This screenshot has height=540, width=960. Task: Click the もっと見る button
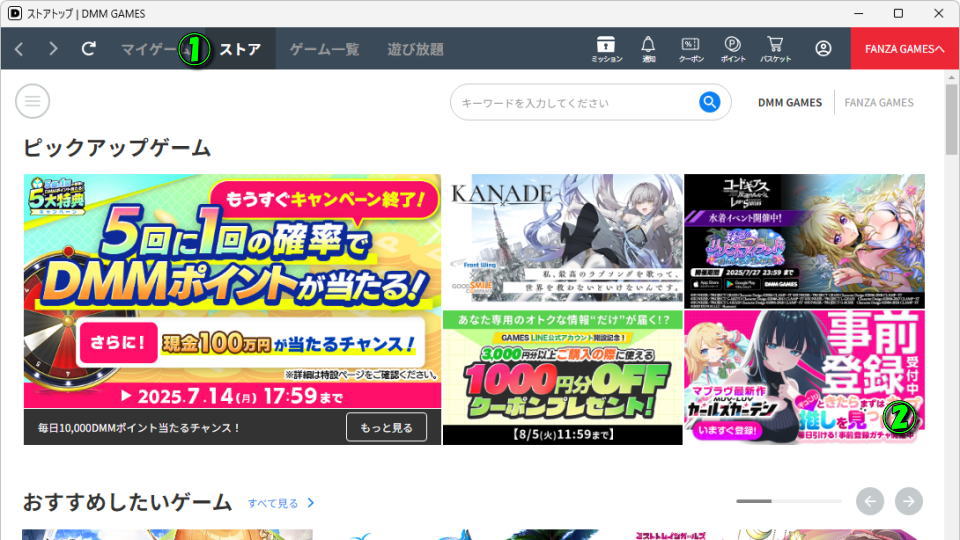tap(386, 427)
